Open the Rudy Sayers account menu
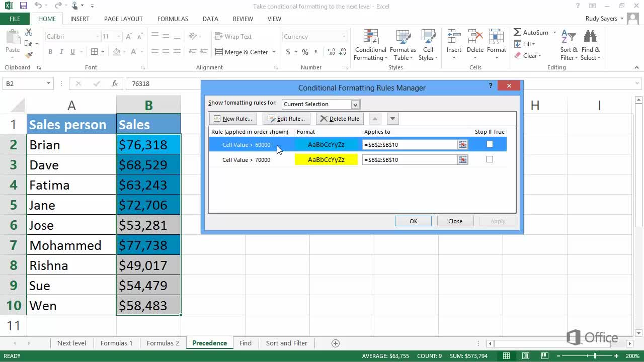This screenshot has width=644, height=362. pyautogui.click(x=604, y=19)
